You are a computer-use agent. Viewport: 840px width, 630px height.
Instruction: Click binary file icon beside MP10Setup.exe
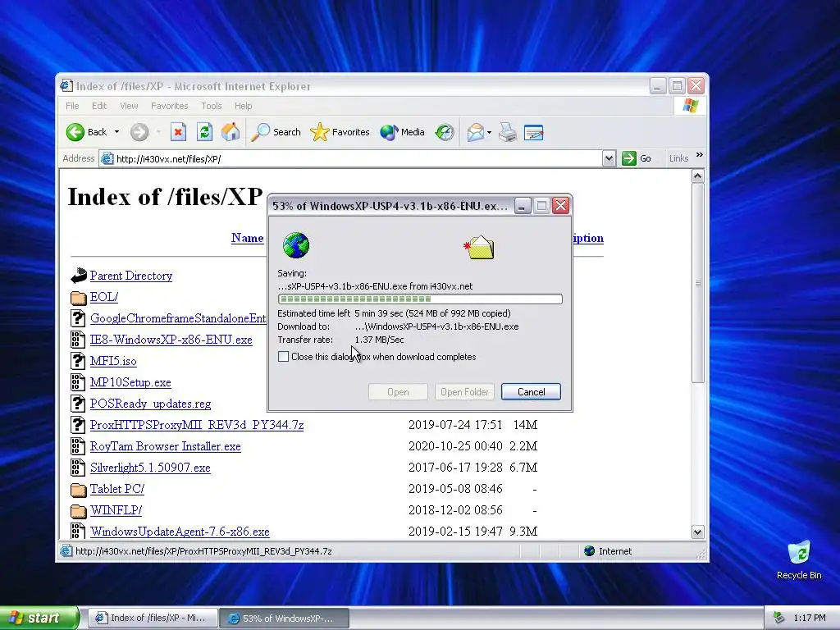(x=78, y=382)
